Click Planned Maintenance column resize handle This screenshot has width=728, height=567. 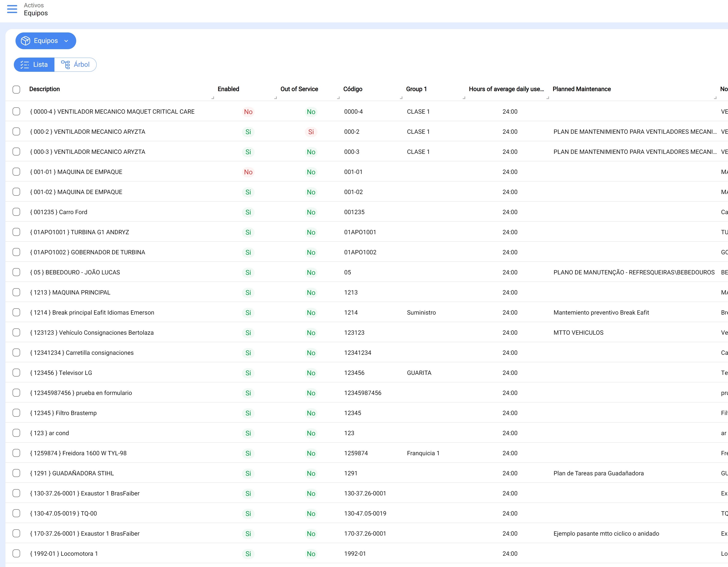tap(715, 98)
